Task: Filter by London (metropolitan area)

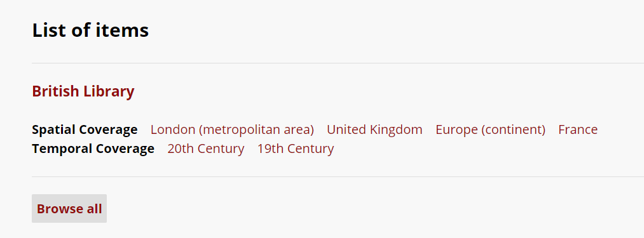Action: point(232,129)
